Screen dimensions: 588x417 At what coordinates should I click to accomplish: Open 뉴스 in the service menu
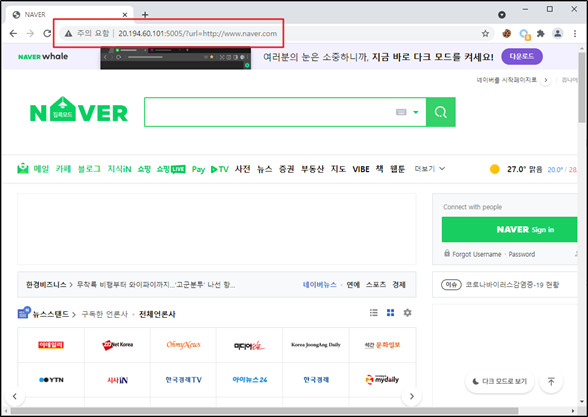(264, 169)
